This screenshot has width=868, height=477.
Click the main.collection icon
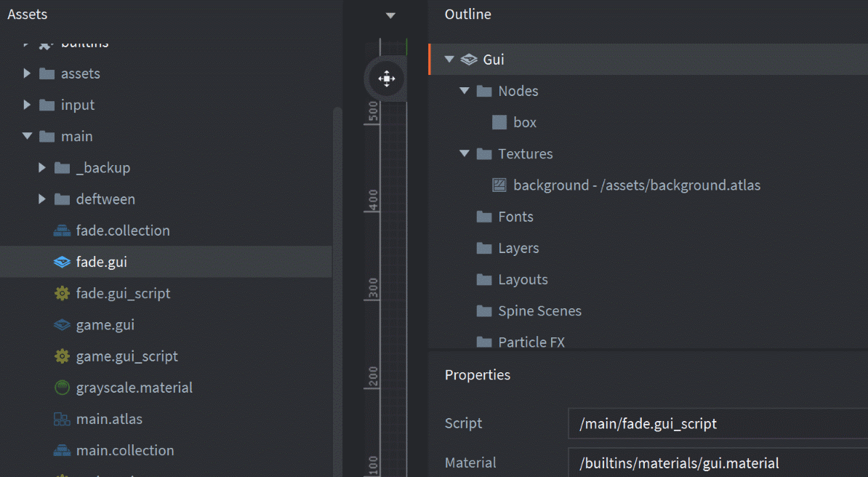(62, 450)
